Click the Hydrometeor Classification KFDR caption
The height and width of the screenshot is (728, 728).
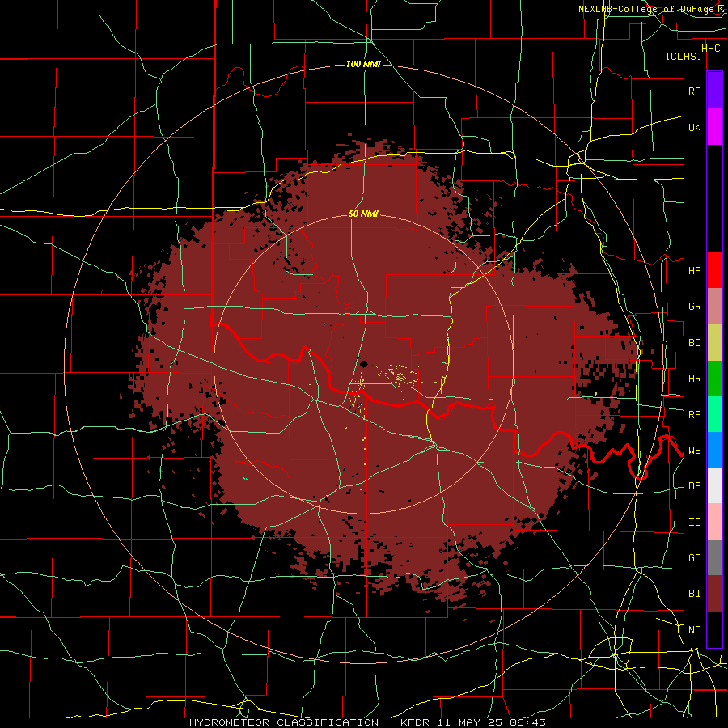point(367,722)
